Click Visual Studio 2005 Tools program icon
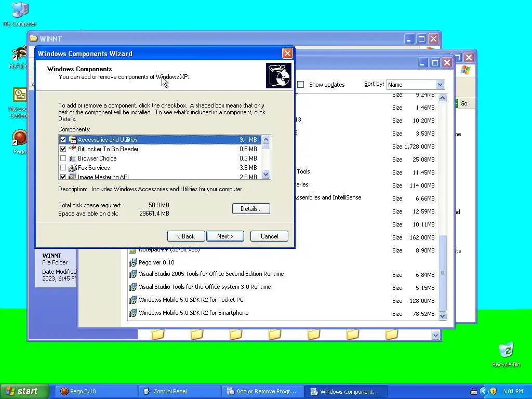This screenshot has width=532, height=399. (132, 274)
